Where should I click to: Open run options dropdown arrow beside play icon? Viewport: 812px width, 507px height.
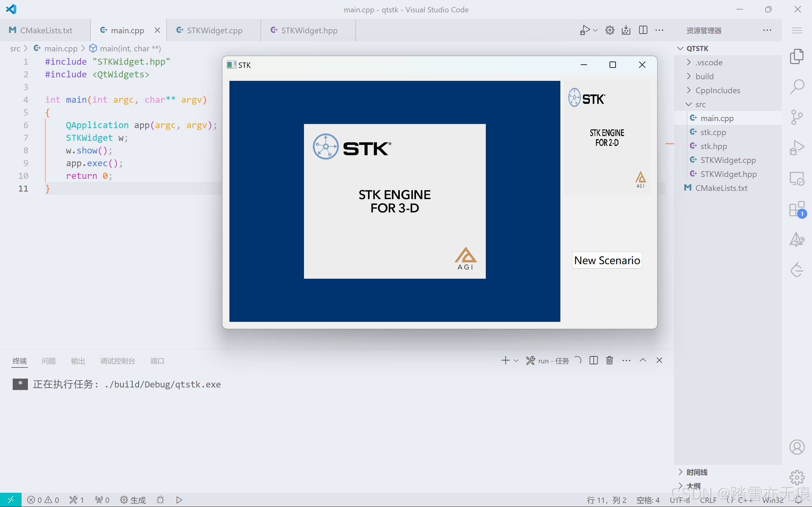595,30
